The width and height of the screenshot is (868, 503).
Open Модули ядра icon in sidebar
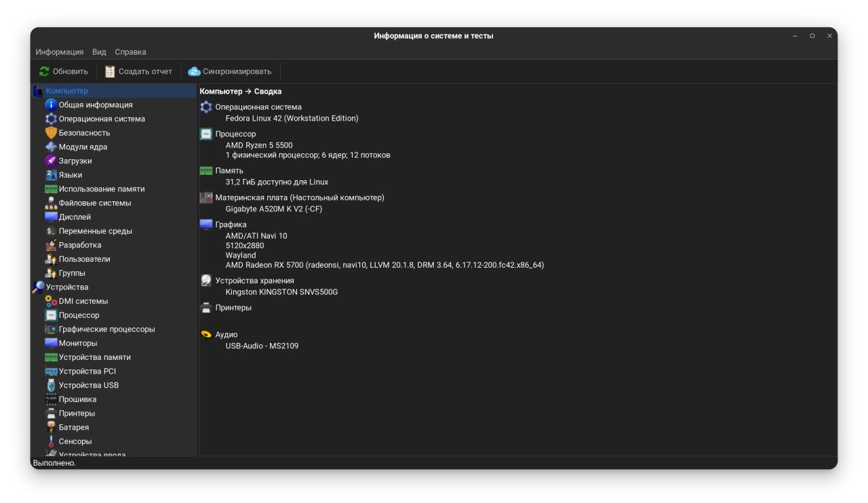(51, 147)
